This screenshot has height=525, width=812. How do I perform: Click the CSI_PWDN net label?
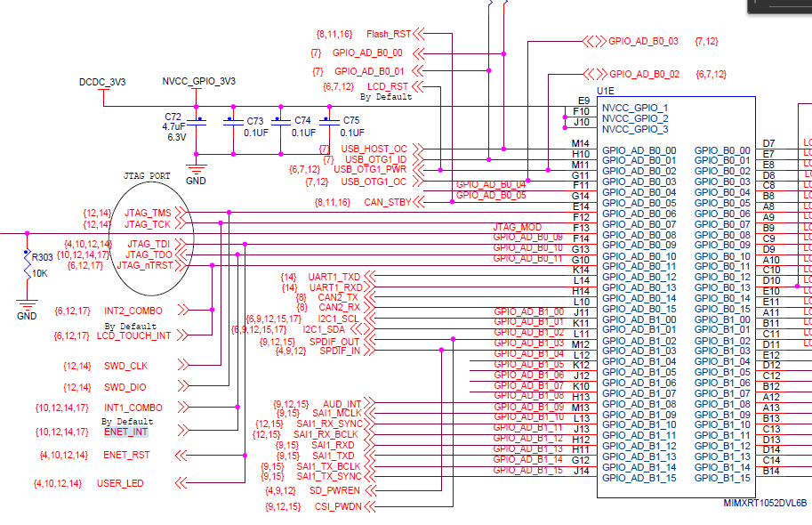click(x=338, y=506)
